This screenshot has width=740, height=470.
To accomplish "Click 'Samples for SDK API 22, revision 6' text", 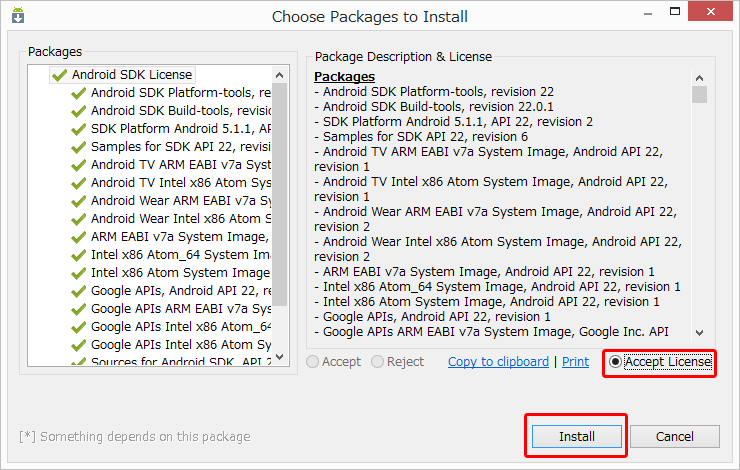I will [x=425, y=137].
